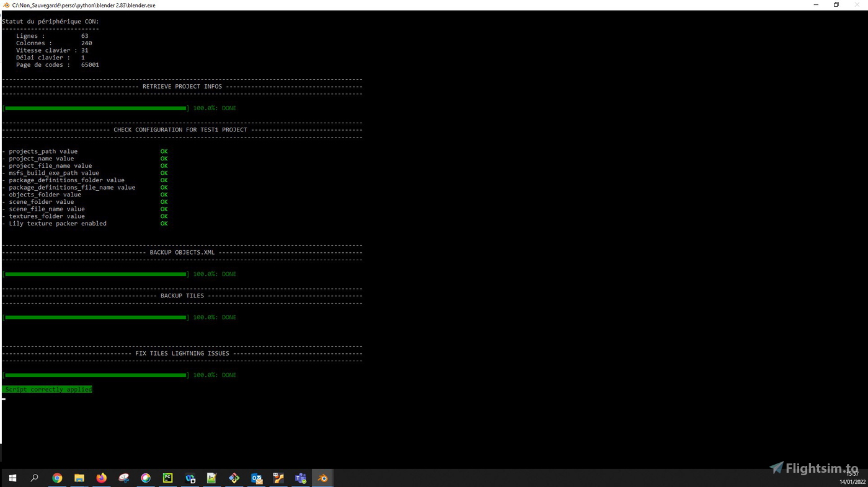Click the green "Script correctly applied" message
Screen dimensions: 868x487
[48, 390]
